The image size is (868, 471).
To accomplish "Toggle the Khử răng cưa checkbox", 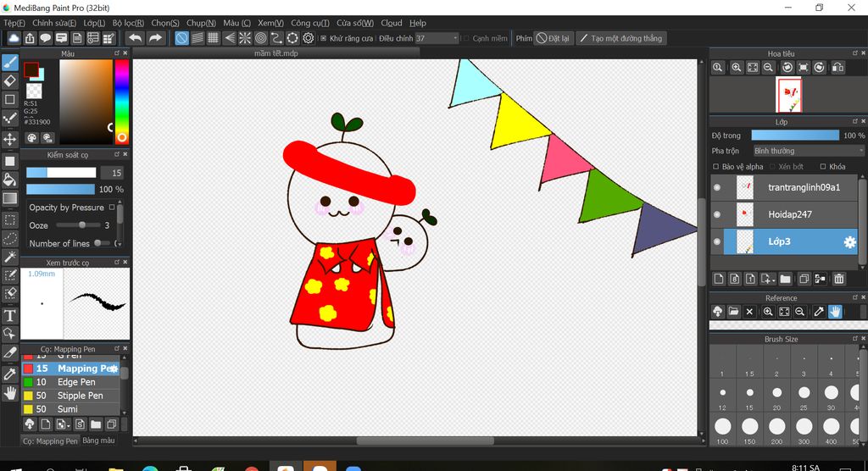I will [x=323, y=38].
